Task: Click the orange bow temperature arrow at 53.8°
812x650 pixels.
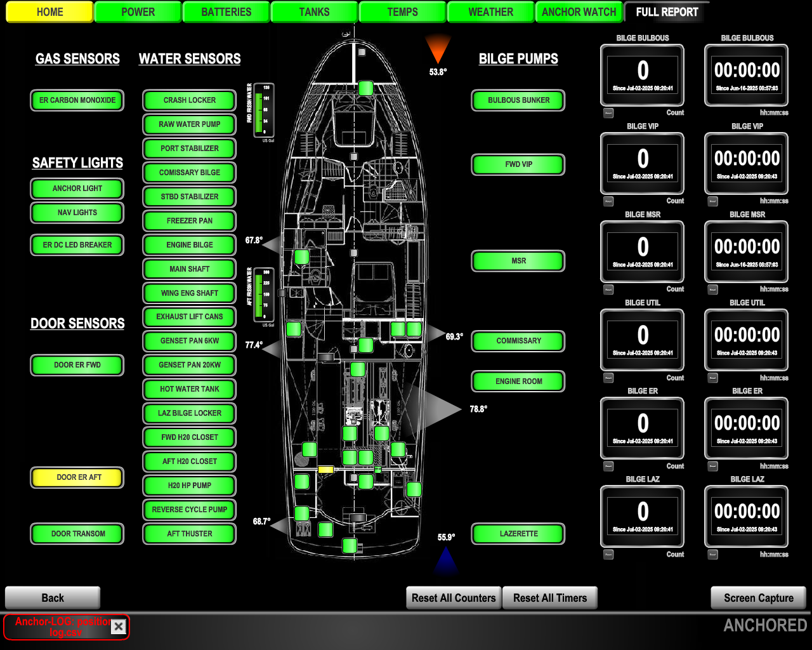Action: click(x=438, y=50)
